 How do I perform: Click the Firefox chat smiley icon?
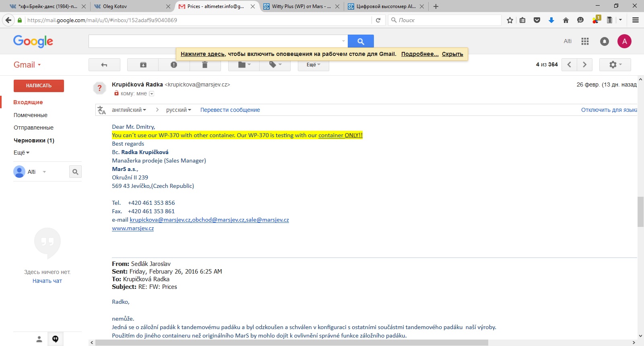click(x=580, y=20)
